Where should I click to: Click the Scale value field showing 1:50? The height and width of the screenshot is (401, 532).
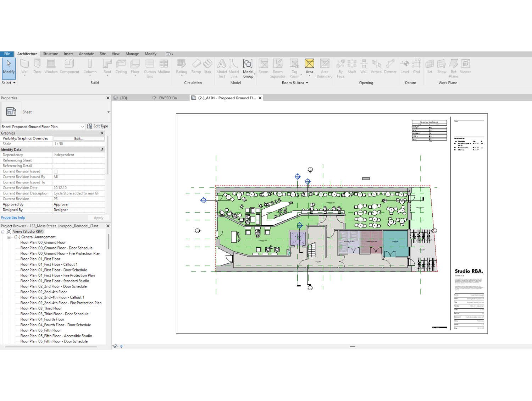[x=79, y=144]
